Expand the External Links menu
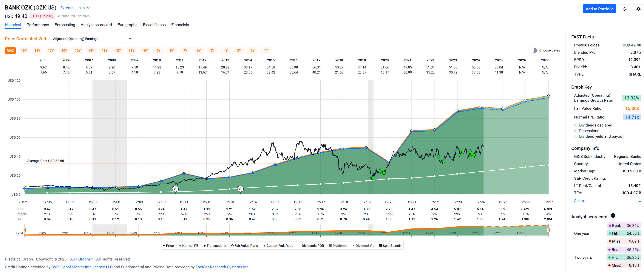 click(x=75, y=8)
